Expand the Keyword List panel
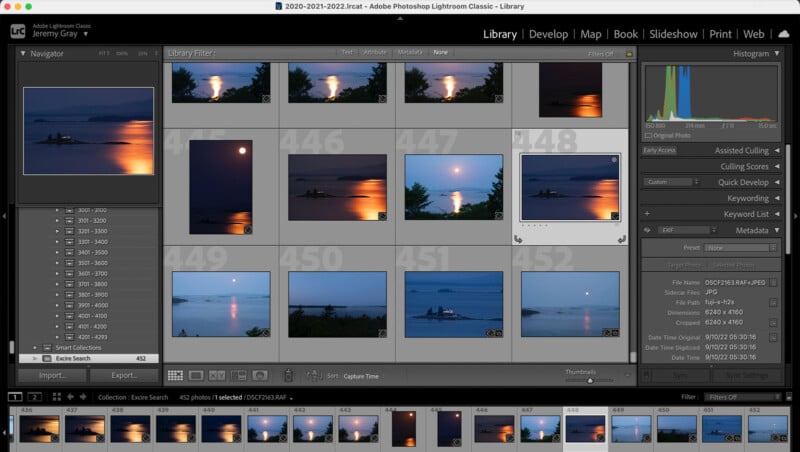 click(777, 214)
